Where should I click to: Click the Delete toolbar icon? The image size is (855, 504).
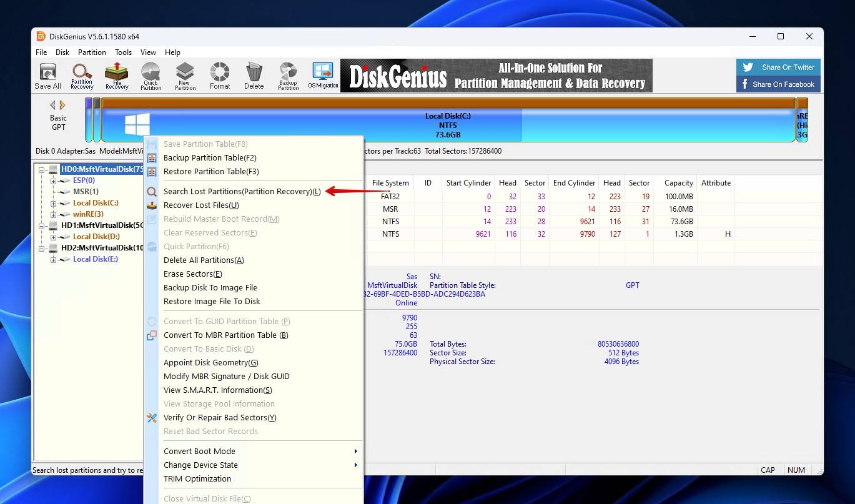click(x=254, y=76)
